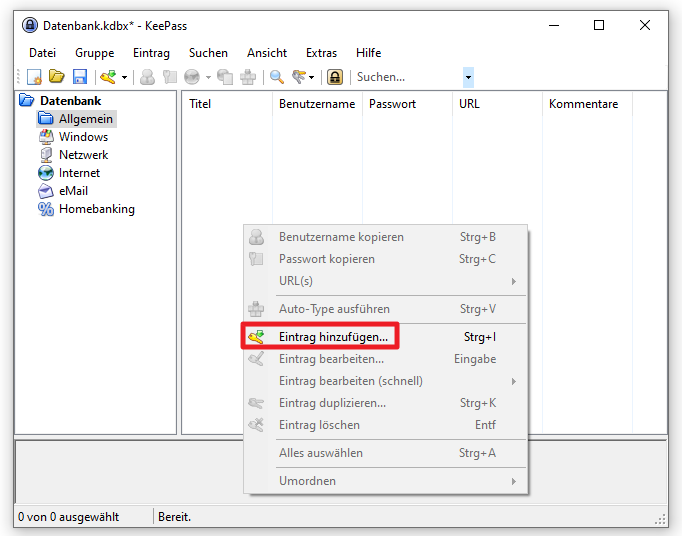Image resolution: width=682 pixels, height=536 pixels.
Task: Click the New database toolbar icon
Action: coord(34,77)
